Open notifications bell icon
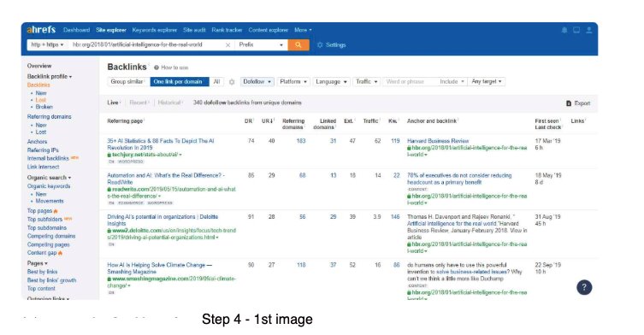This screenshot has height=335, width=644. point(564,30)
